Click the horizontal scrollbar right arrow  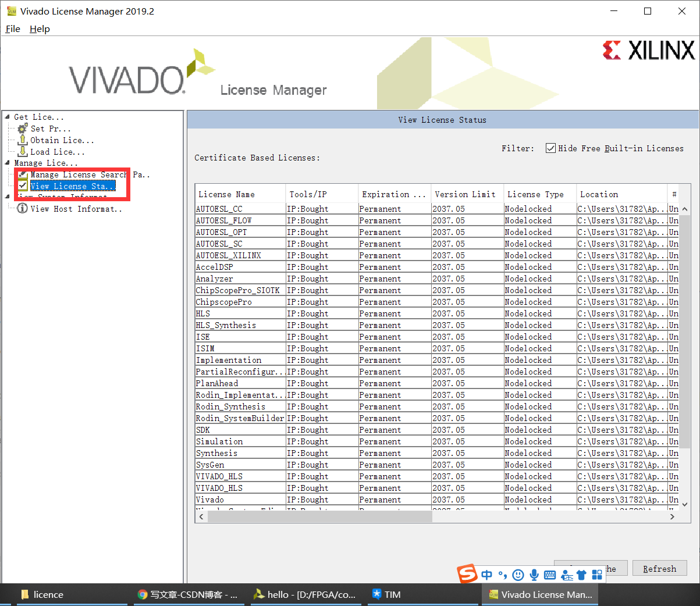tap(672, 516)
